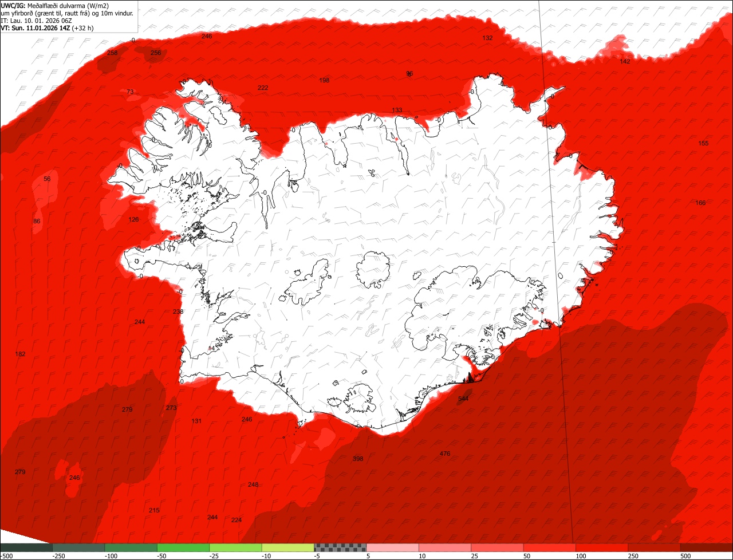The height and width of the screenshot is (560, 733).
Task: Click the flux value 544 off the southeast coast
Action: tap(463, 399)
